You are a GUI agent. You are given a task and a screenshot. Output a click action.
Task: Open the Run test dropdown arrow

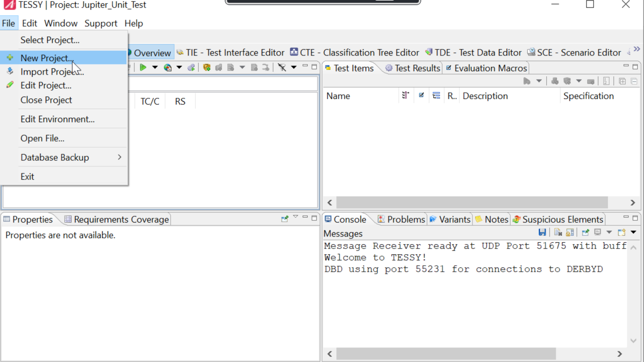[155, 68]
